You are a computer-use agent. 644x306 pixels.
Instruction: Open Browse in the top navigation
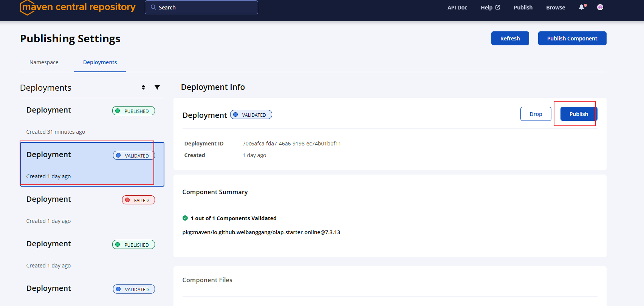click(x=556, y=8)
